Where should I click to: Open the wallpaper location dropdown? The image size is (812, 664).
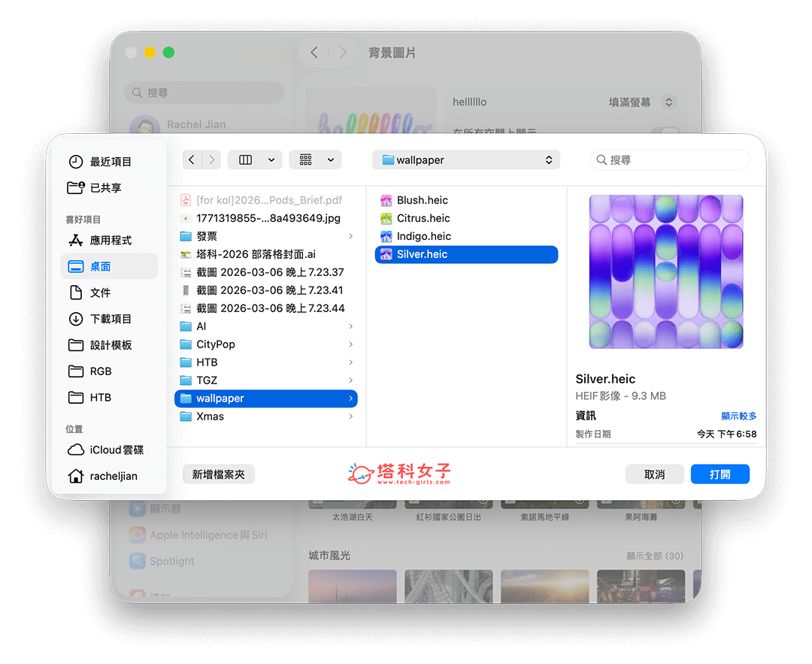point(465,159)
